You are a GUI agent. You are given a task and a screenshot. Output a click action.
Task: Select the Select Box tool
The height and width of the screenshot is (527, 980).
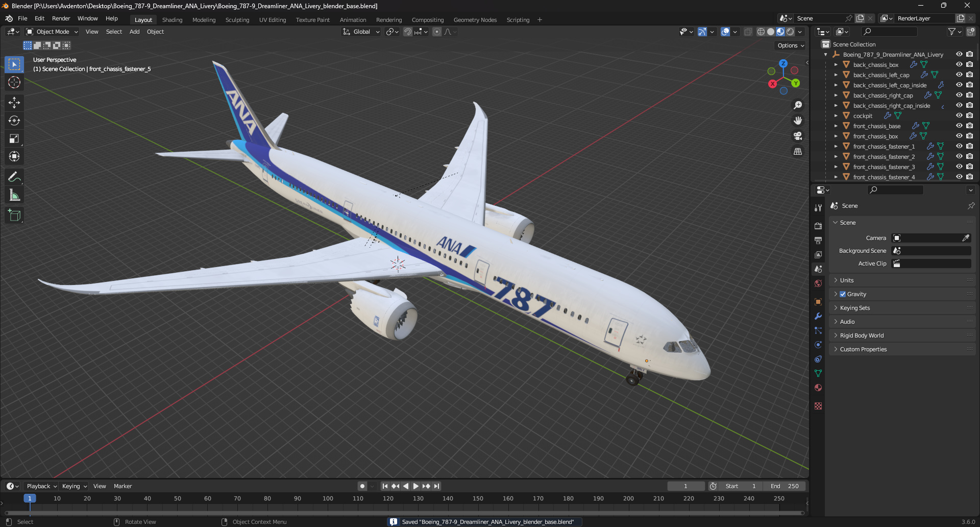pos(14,64)
